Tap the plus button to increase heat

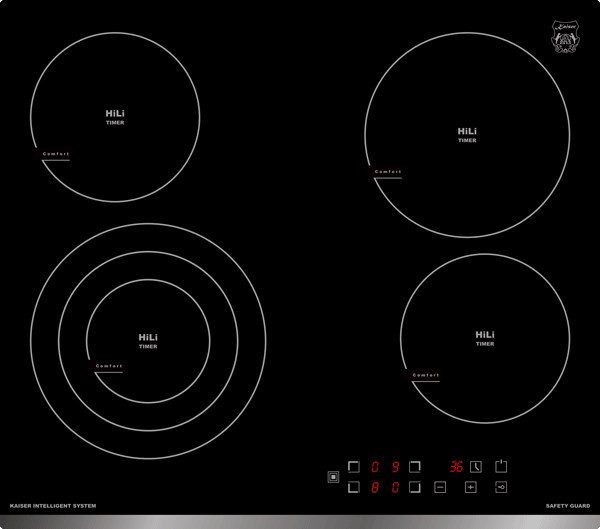point(470,487)
